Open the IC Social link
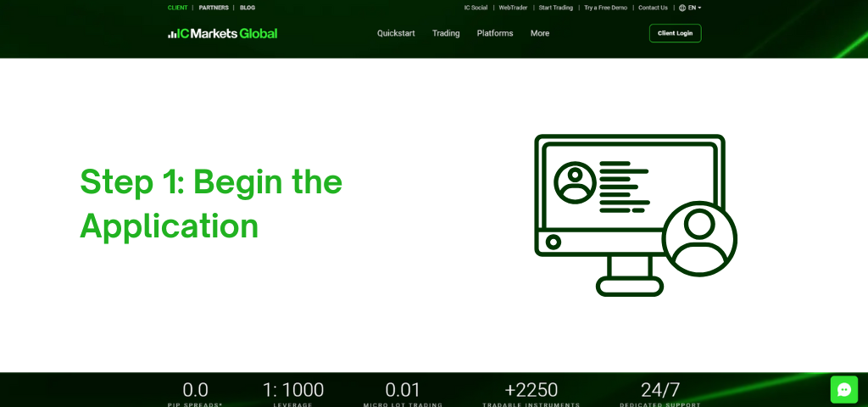This screenshot has width=868, height=407. pos(476,8)
